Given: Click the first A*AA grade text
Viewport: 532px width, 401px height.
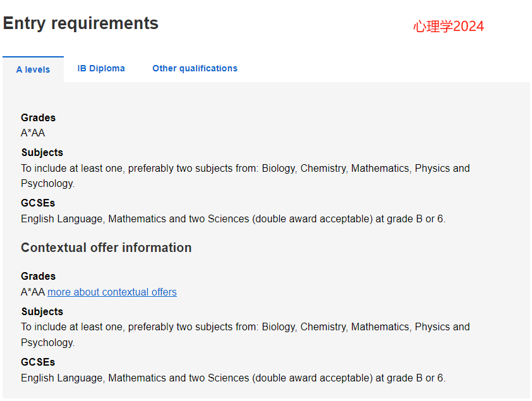Looking at the screenshot, I should 33,133.
